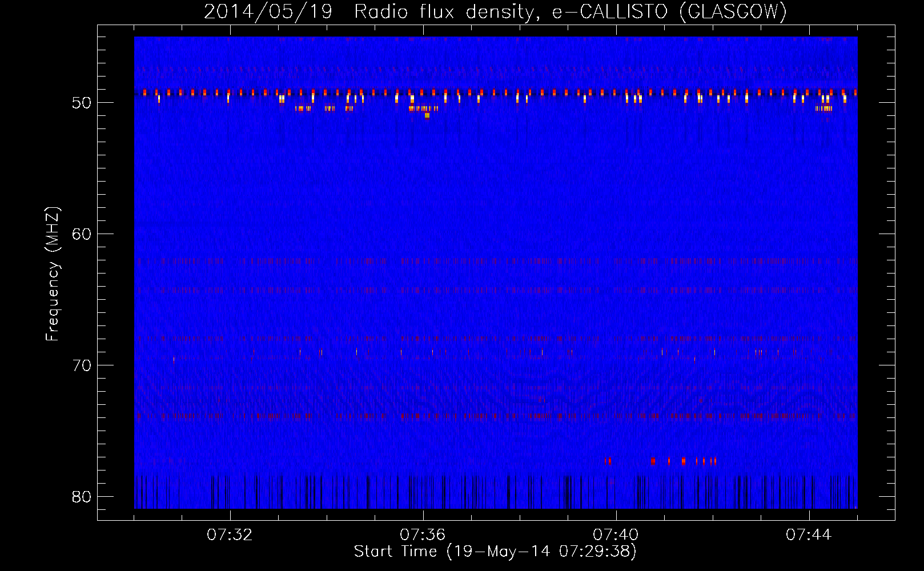
Task: Click the 07:44 time tick label
Action: pos(809,535)
